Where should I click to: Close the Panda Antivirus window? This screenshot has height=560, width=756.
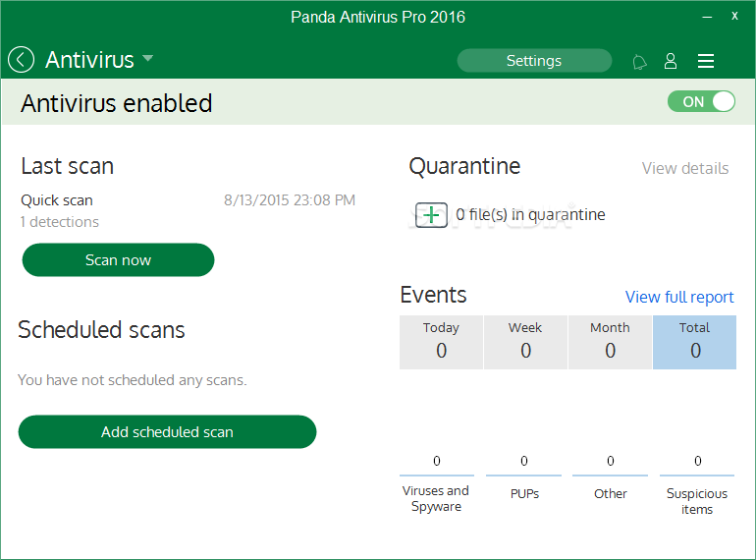click(734, 16)
